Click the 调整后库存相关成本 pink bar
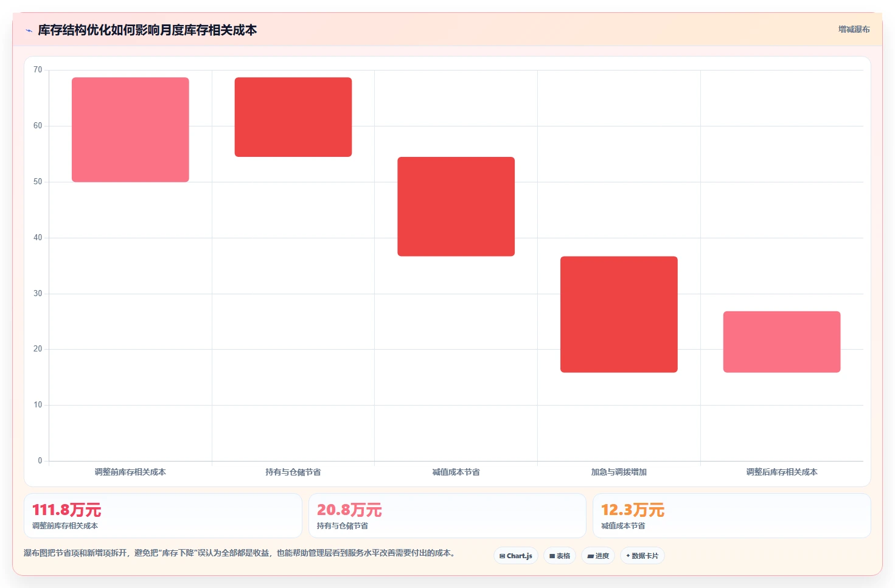This screenshot has width=895, height=588. (x=782, y=342)
